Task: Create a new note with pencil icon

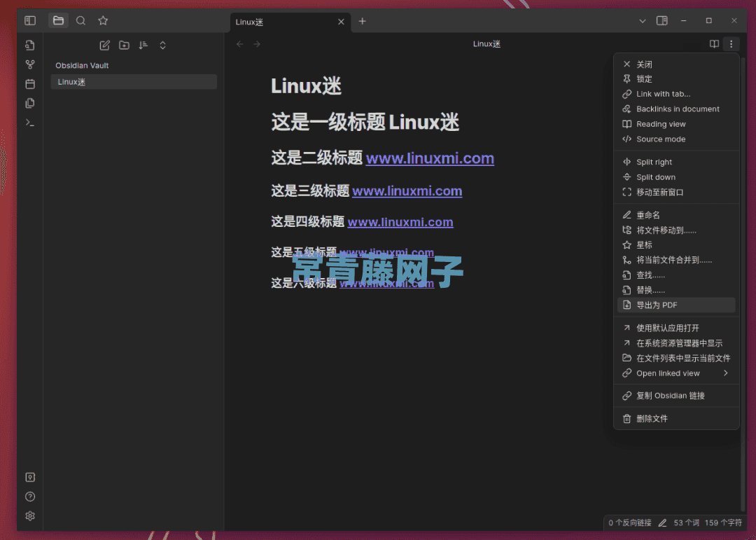Action: tap(104, 46)
